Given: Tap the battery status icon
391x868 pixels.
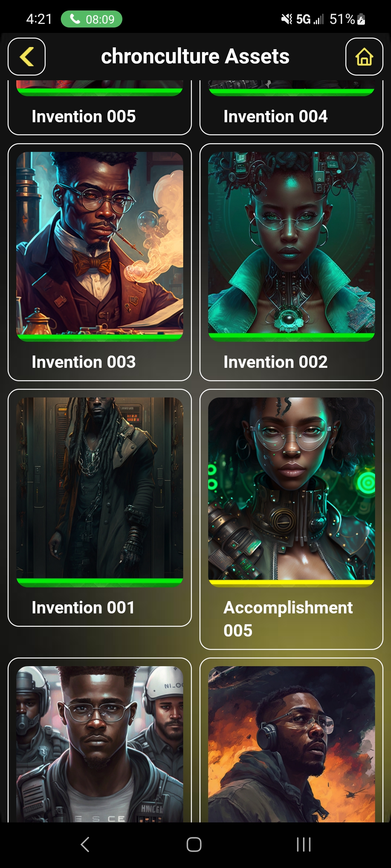Looking at the screenshot, I should [x=361, y=19].
